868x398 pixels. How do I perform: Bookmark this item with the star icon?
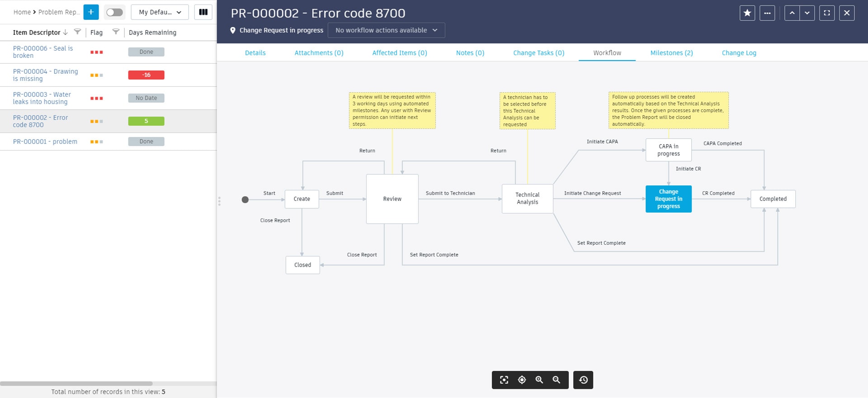[747, 13]
